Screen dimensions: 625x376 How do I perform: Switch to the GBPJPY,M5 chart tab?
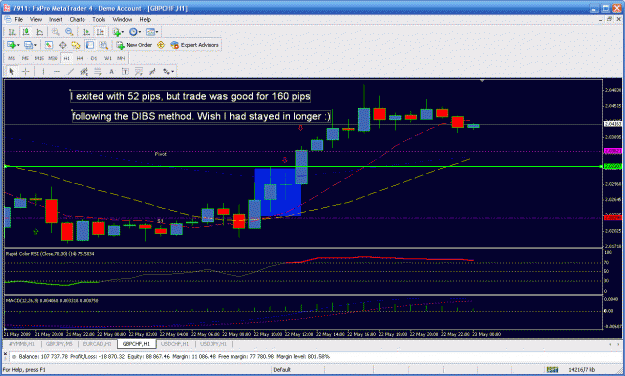pos(59,344)
